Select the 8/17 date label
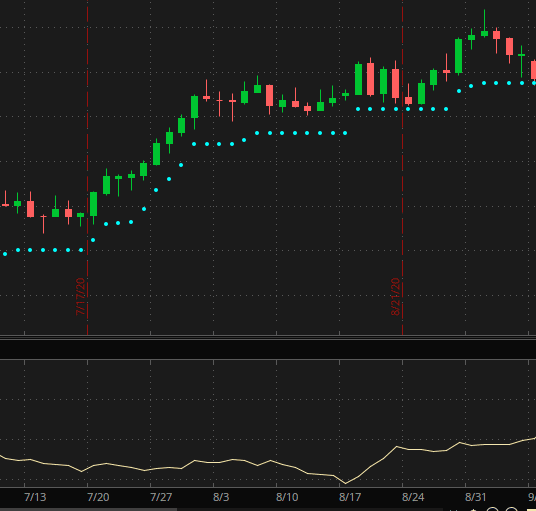Image resolution: width=536 pixels, height=511 pixels. pos(350,497)
